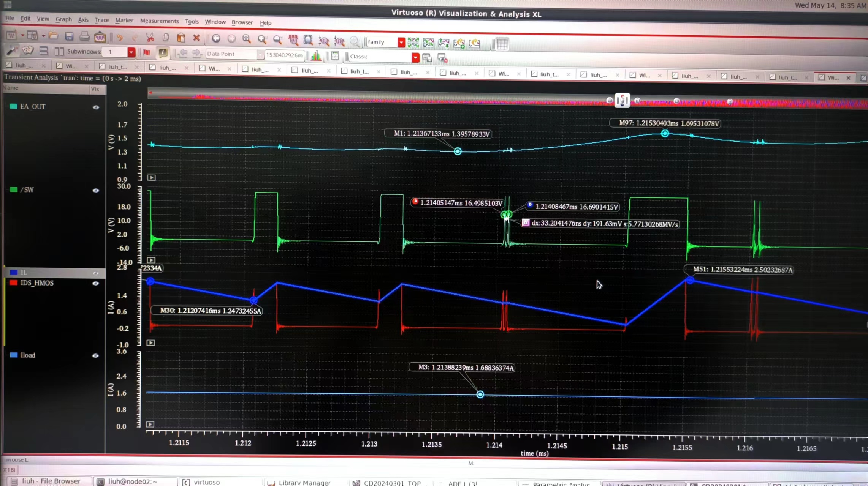Open the family dropdown
The image size is (868, 486).
point(401,43)
